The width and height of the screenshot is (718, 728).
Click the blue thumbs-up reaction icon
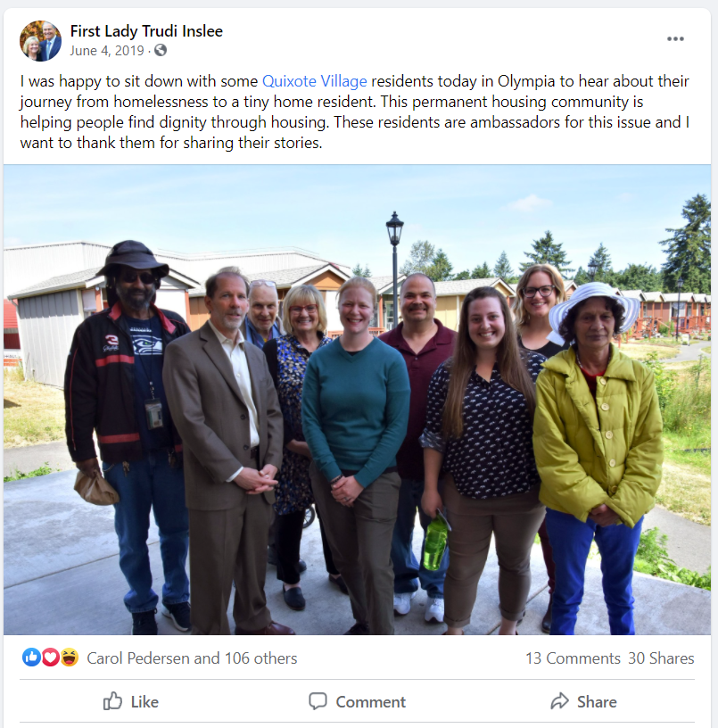31,658
